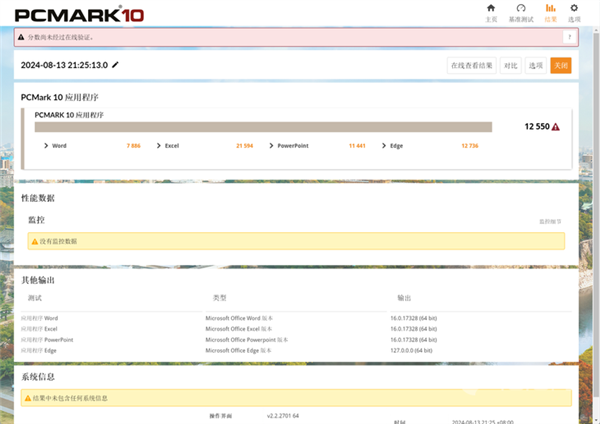This screenshot has height=424, width=600.
Task: Expand the Edge score details
Action: click(x=384, y=146)
